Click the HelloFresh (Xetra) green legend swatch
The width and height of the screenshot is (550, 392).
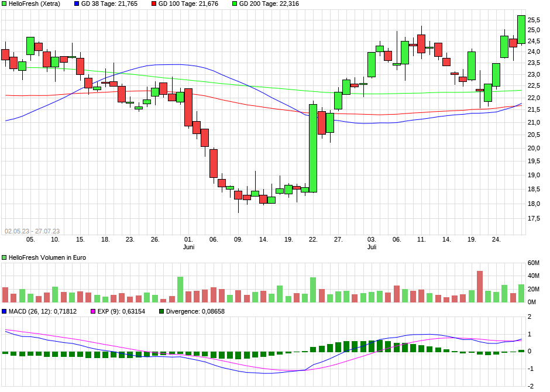4,4
